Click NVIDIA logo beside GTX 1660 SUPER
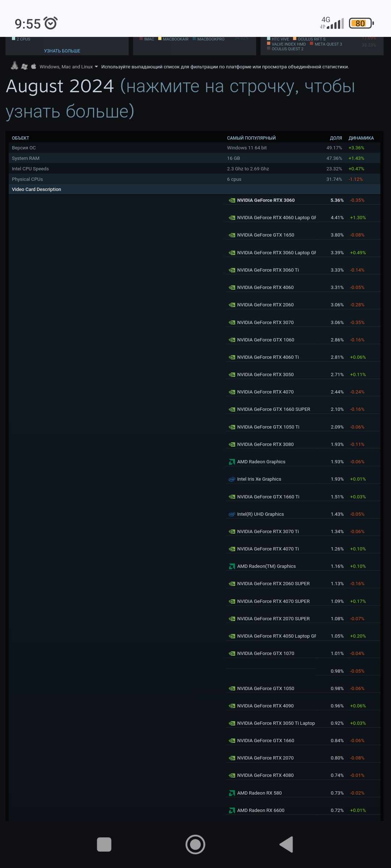The image size is (391, 868). coord(232,409)
